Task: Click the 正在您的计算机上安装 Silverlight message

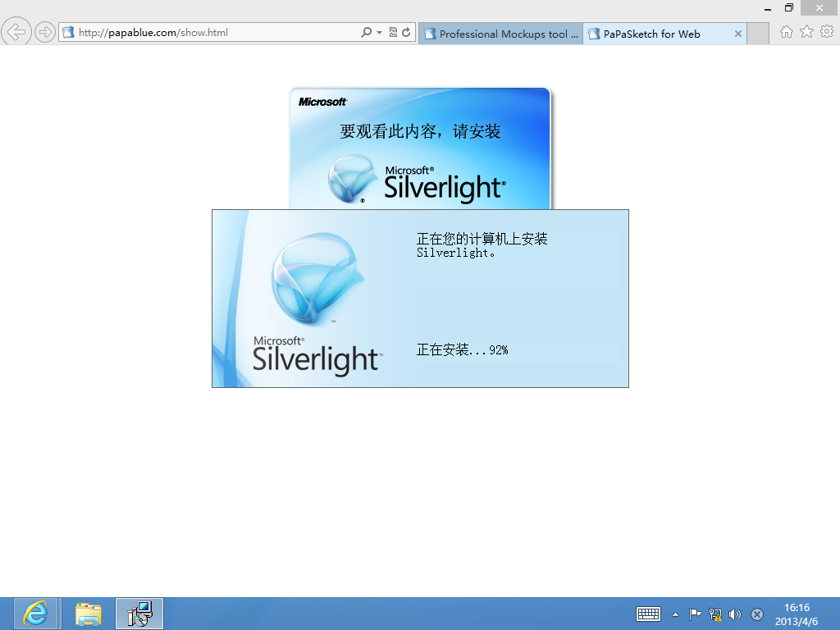Action: (482, 245)
